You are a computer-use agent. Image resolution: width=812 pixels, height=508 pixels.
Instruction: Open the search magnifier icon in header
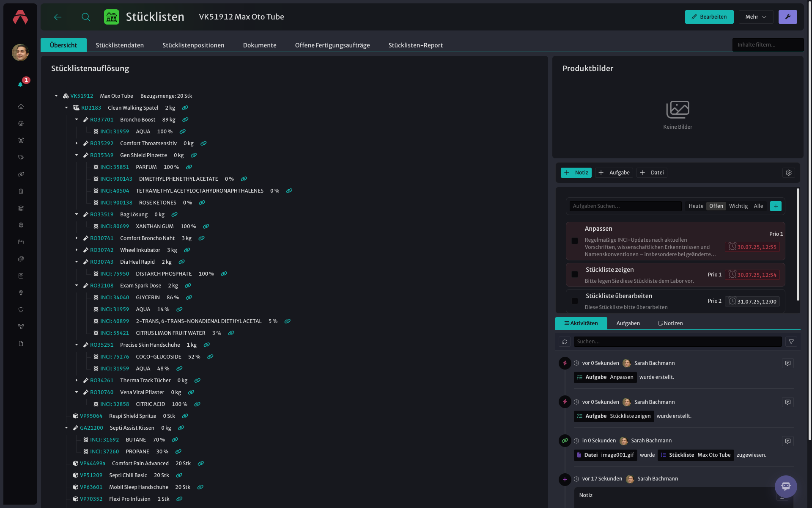[86, 17]
